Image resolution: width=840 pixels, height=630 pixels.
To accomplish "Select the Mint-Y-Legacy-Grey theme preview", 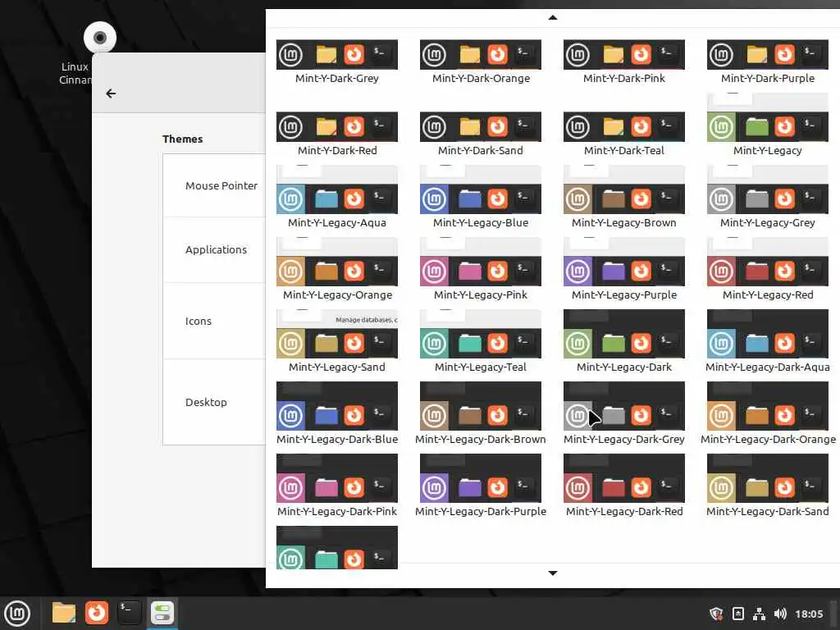I will [x=768, y=189].
